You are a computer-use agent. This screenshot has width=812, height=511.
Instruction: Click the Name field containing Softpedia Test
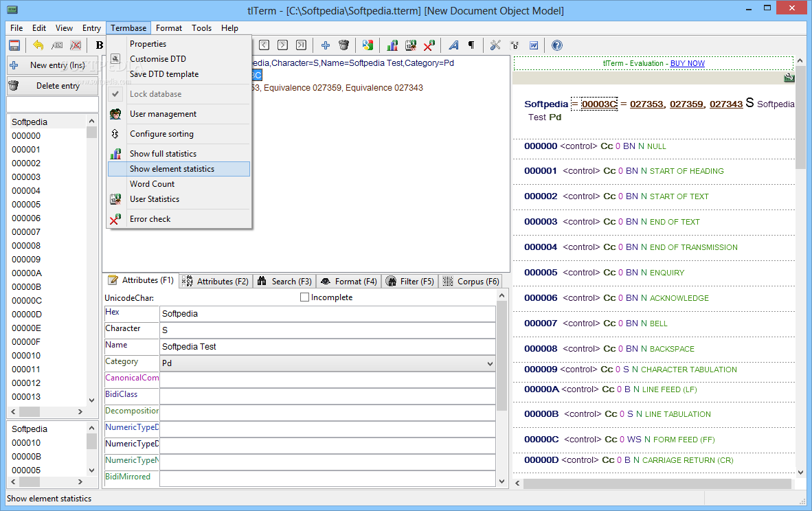click(x=327, y=347)
